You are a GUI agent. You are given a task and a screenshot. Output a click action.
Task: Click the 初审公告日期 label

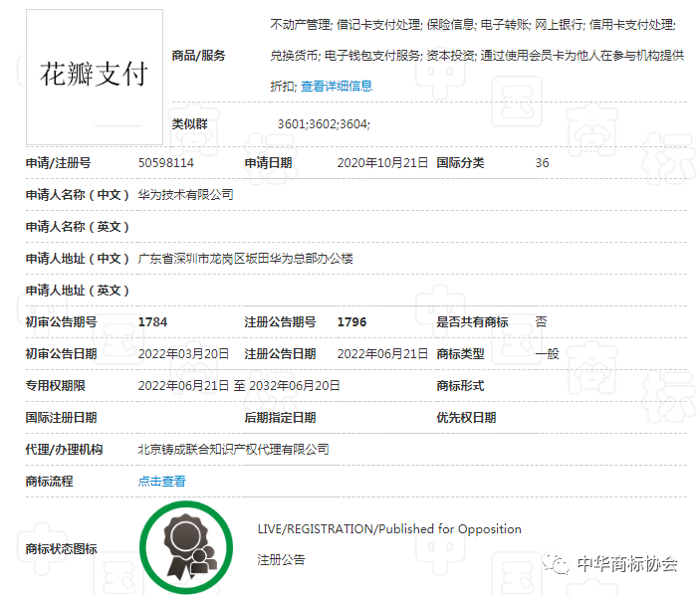(61, 353)
